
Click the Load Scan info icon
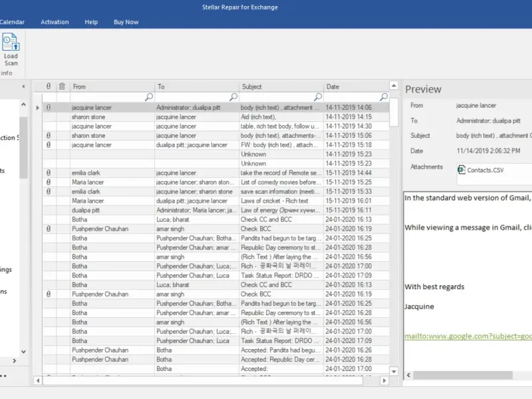tap(11, 42)
